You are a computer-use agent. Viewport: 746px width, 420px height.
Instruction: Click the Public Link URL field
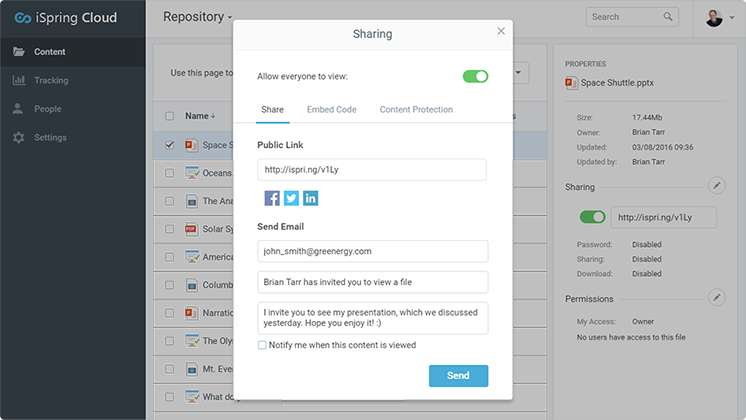point(372,170)
